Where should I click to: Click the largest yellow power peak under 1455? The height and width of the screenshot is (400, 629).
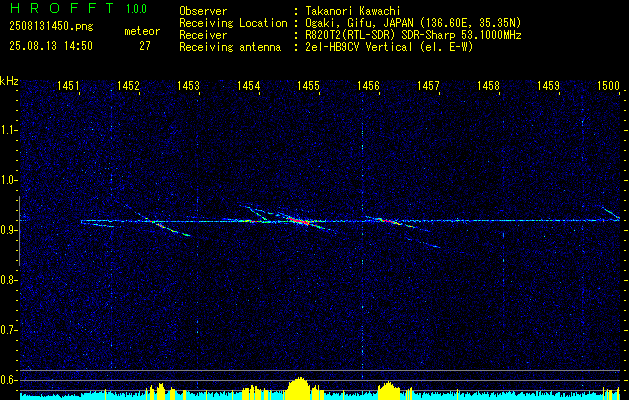click(300, 388)
